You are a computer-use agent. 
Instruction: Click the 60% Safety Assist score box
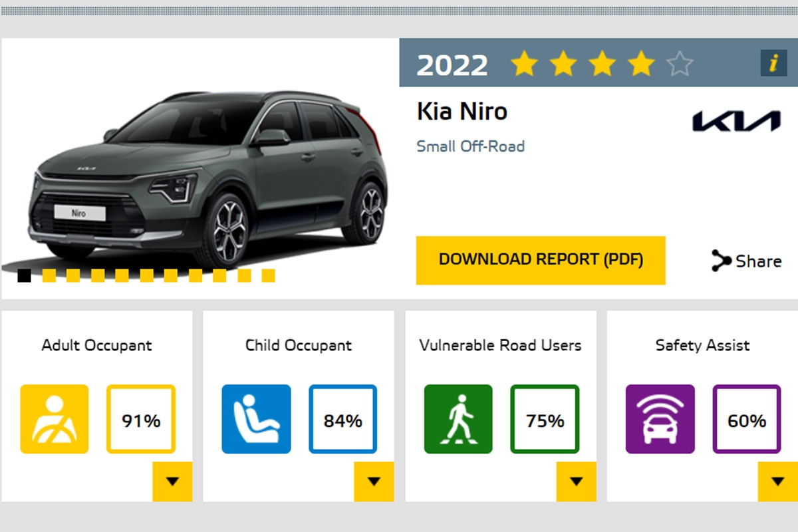coord(747,419)
